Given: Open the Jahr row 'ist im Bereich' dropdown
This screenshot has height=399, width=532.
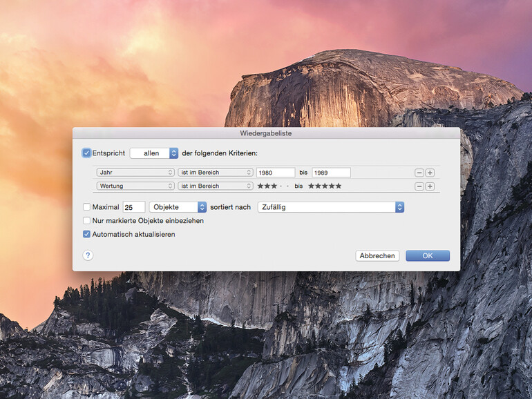Looking at the screenshot, I should coord(215,173).
